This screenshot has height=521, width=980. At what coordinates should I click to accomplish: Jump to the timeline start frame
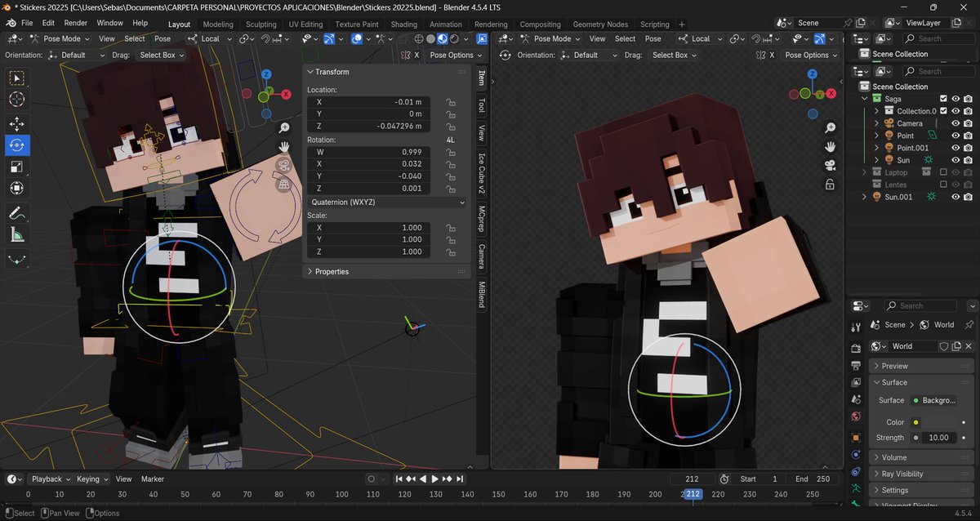pyautogui.click(x=399, y=479)
